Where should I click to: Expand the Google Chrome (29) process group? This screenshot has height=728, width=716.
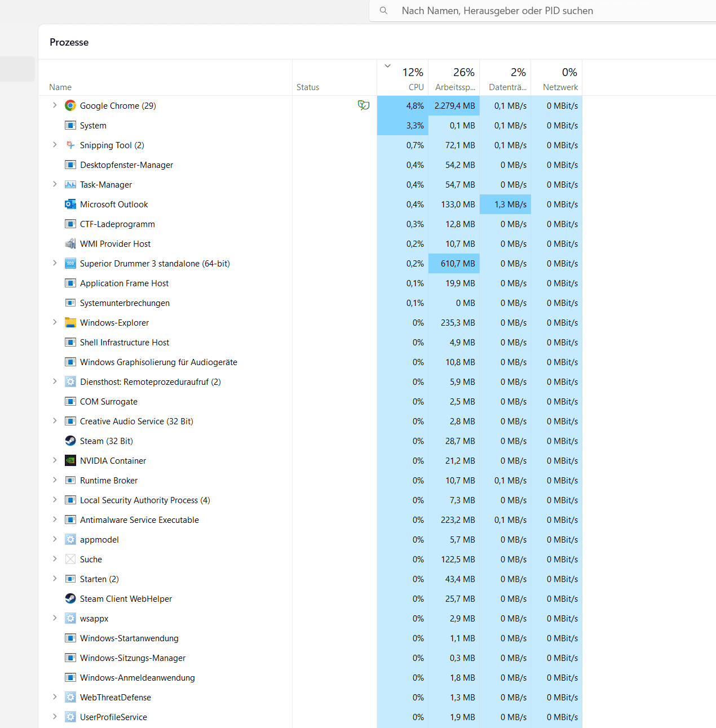pyautogui.click(x=55, y=105)
